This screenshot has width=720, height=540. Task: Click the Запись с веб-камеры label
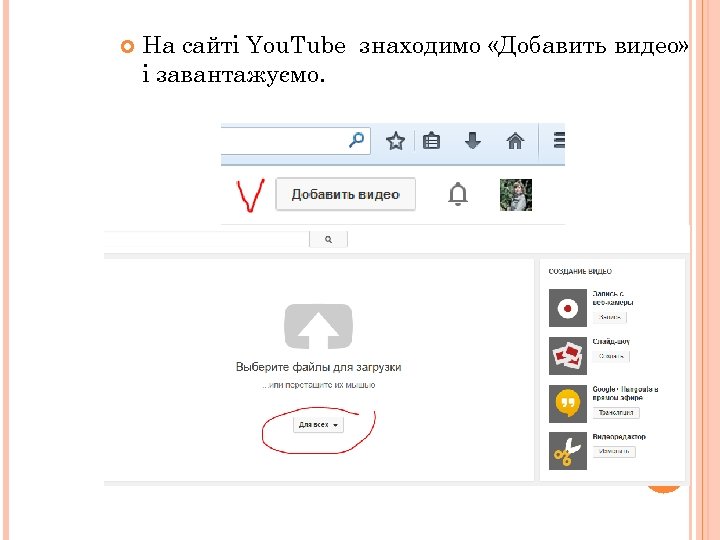pyautogui.click(x=613, y=298)
